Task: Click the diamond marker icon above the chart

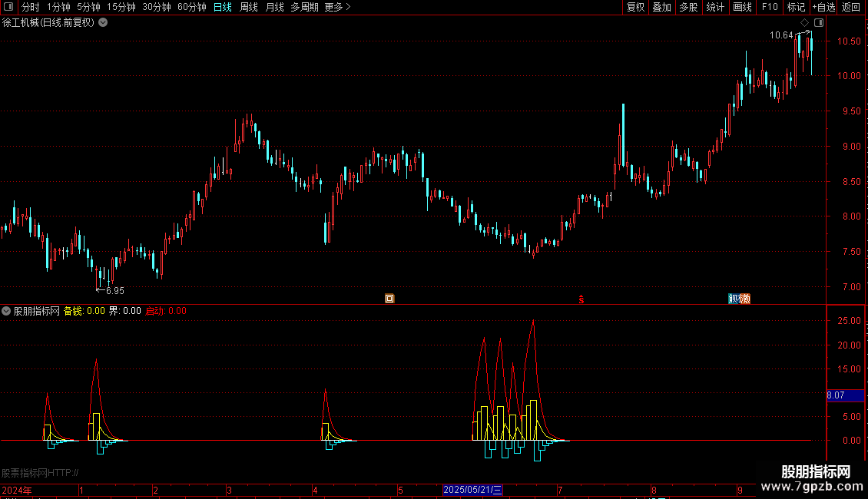Action: 804,23
